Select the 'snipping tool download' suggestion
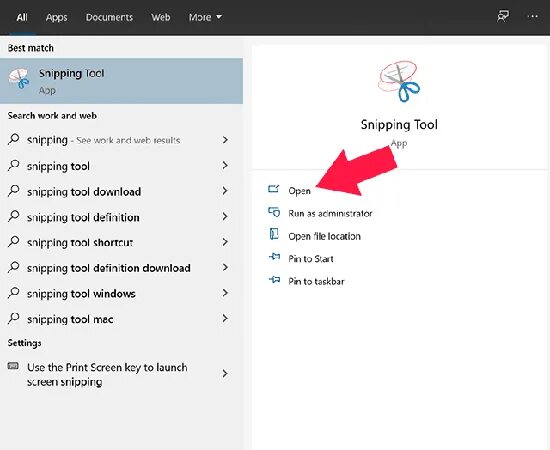The image size is (550, 450). tap(121, 192)
